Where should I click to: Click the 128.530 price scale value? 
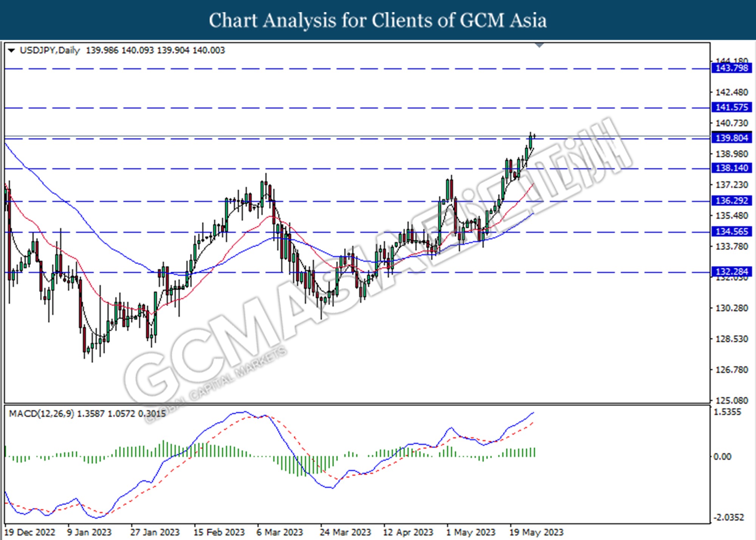732,339
